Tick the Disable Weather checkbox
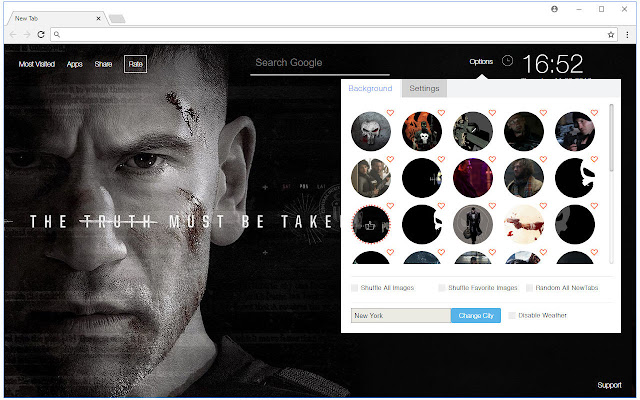This screenshot has height=400, width=640. click(512, 316)
